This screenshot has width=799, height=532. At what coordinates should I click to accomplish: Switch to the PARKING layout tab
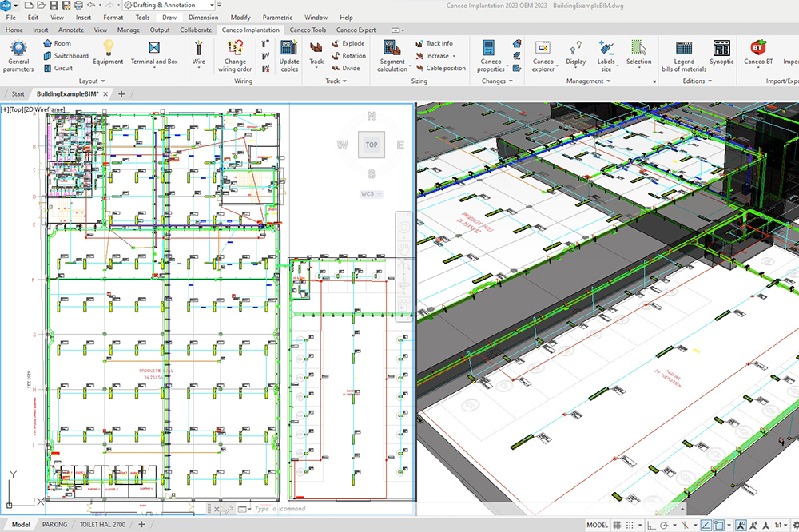point(54,524)
